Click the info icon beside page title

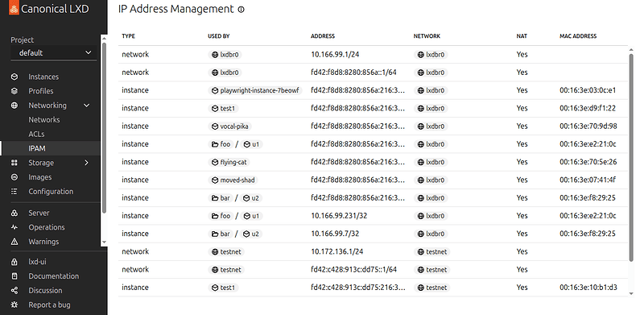241,10
